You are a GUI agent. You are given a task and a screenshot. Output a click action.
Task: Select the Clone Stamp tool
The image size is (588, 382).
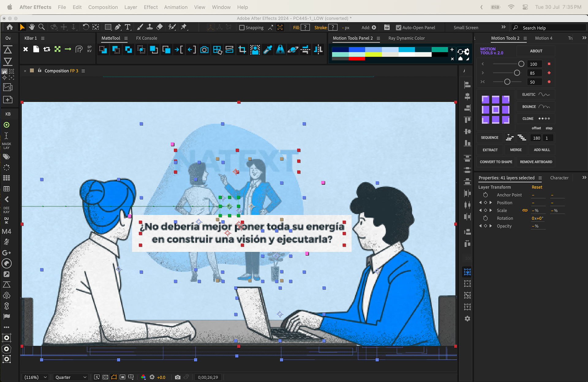150,27
